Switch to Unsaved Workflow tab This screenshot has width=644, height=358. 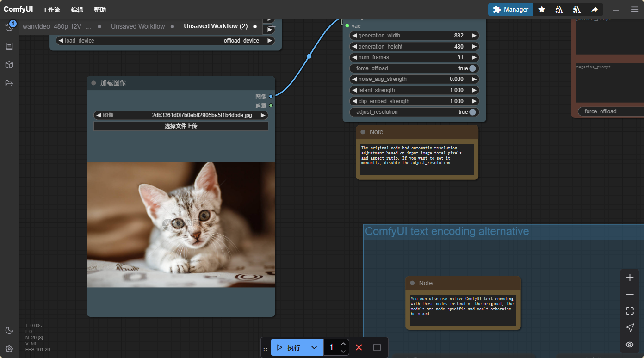coord(143,26)
